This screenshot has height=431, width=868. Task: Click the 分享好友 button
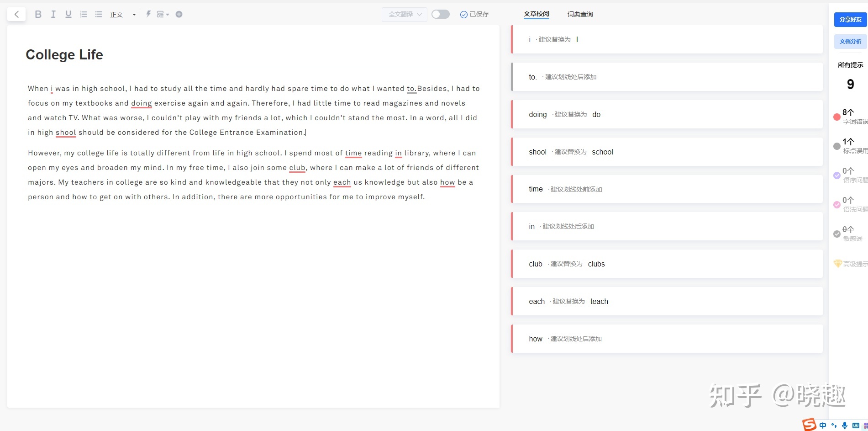click(x=851, y=20)
